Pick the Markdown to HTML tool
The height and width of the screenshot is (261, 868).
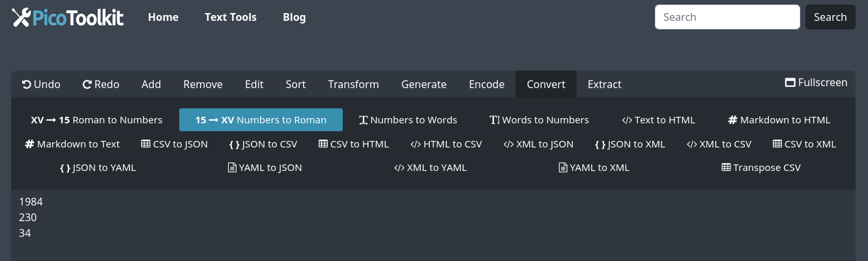click(x=779, y=120)
